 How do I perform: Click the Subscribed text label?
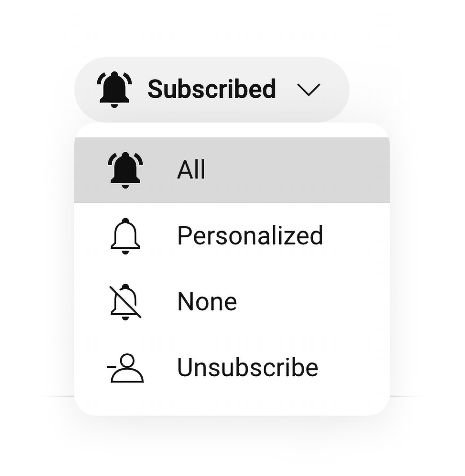pos(212,89)
